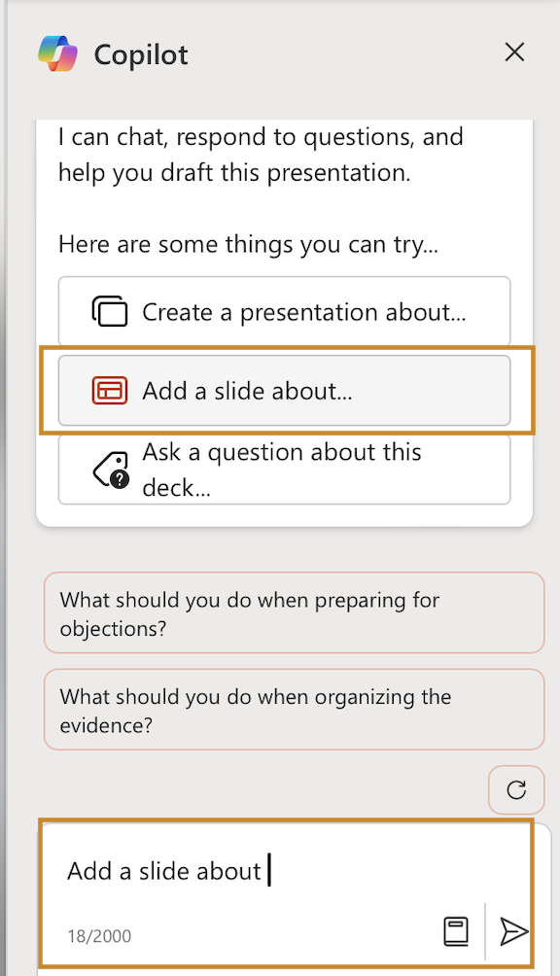Click the stacked slides icon
Viewport: 560px width, 976px height.
coord(110,311)
